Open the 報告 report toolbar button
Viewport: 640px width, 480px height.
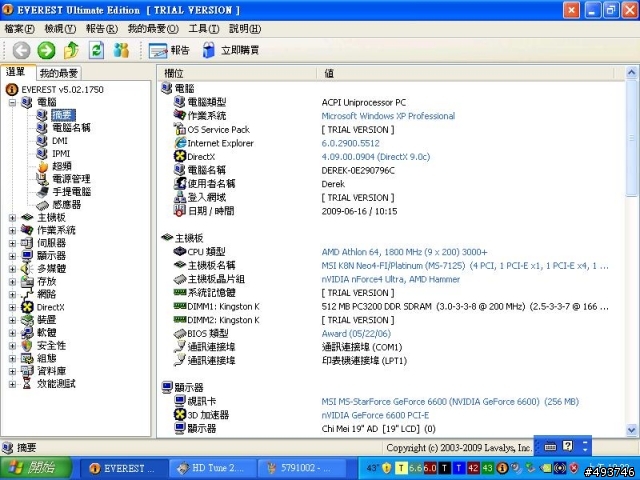[x=169, y=51]
